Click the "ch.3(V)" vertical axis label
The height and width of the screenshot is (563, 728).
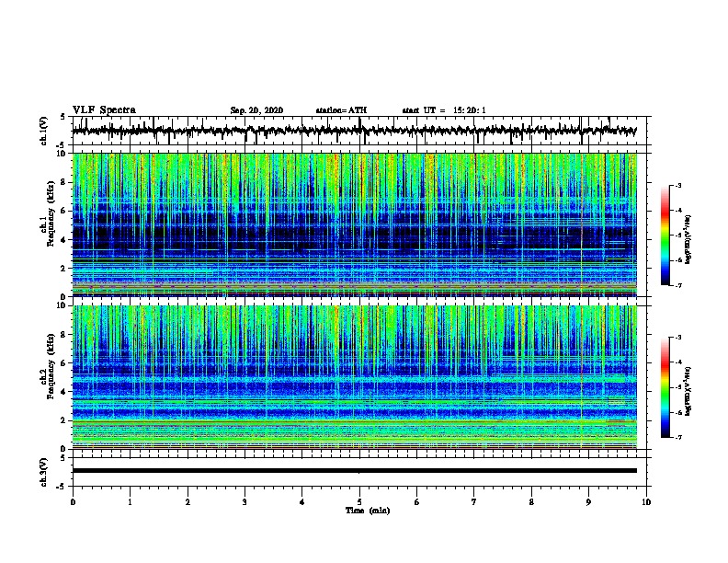tap(44, 472)
